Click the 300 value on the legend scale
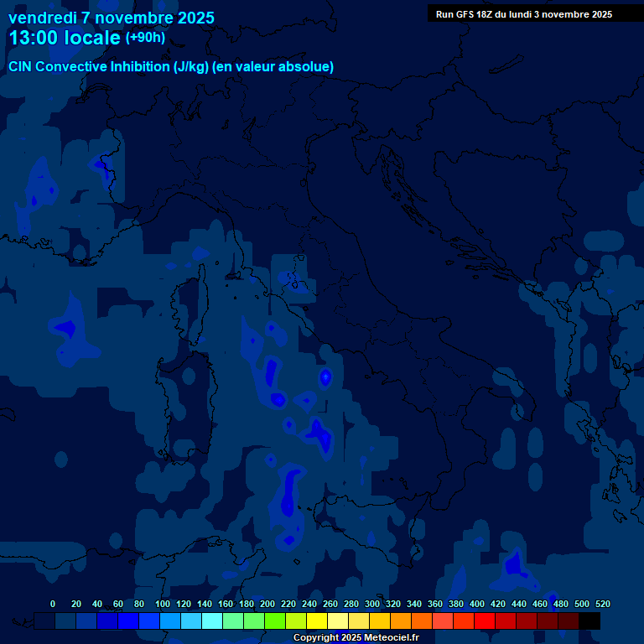644x644 pixels. [371, 604]
